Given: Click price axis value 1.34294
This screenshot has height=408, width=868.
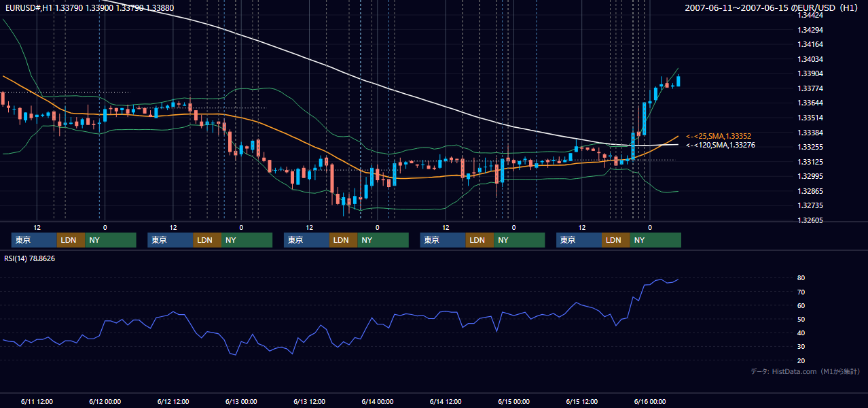Looking at the screenshot, I should click(x=810, y=30).
